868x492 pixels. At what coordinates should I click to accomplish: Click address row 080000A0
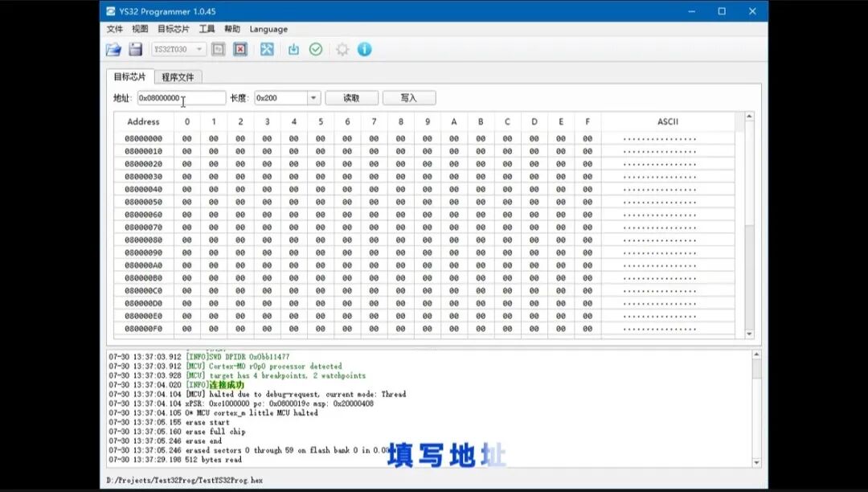143,265
